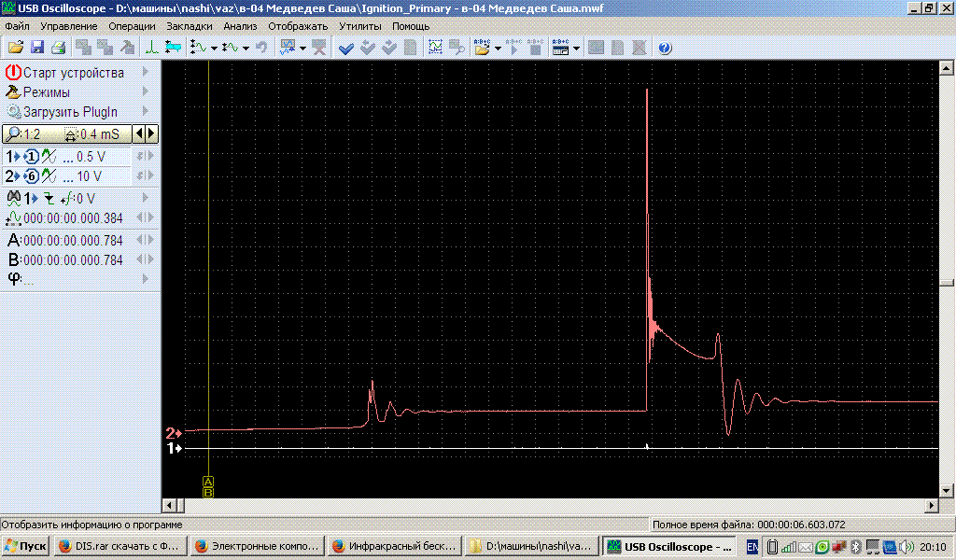This screenshot has height=560, width=956.
Task: Print the oscillogram with the printer icon
Action: pos(59,48)
